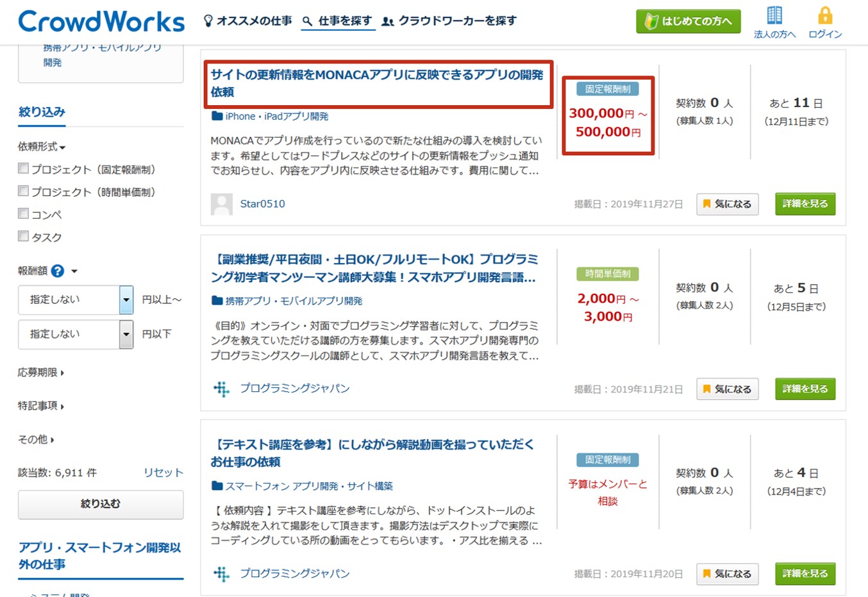Screen dimensions: 868x597
Task: Expand the 特記事項 filter section
Action: click(x=41, y=406)
